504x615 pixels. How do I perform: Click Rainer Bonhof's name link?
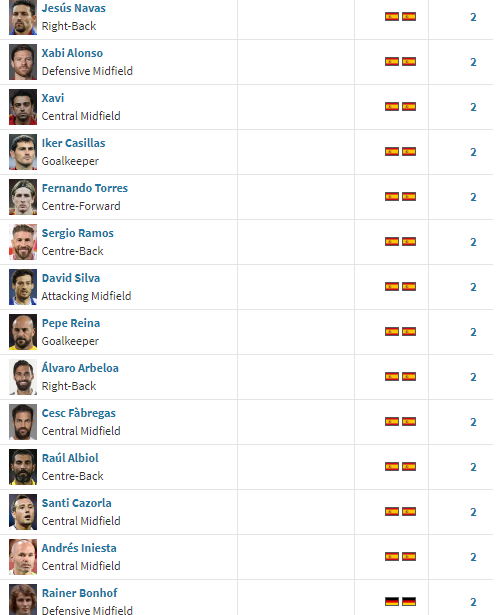tap(80, 593)
